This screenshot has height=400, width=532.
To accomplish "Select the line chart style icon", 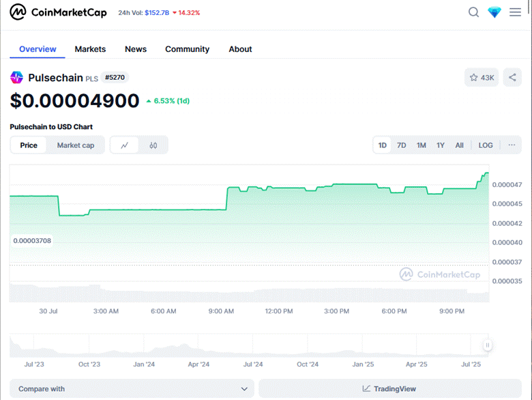I will (125, 145).
